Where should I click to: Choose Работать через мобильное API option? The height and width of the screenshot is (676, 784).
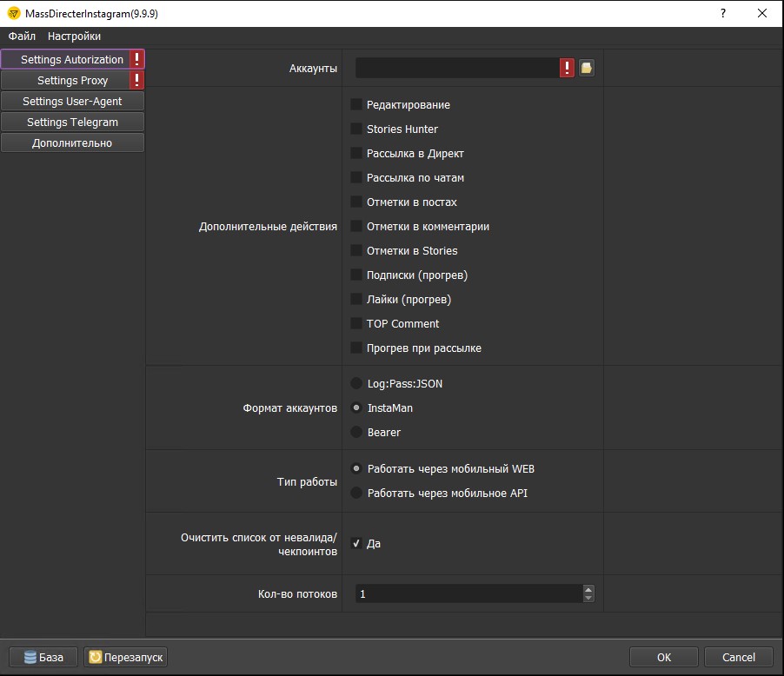(356, 493)
